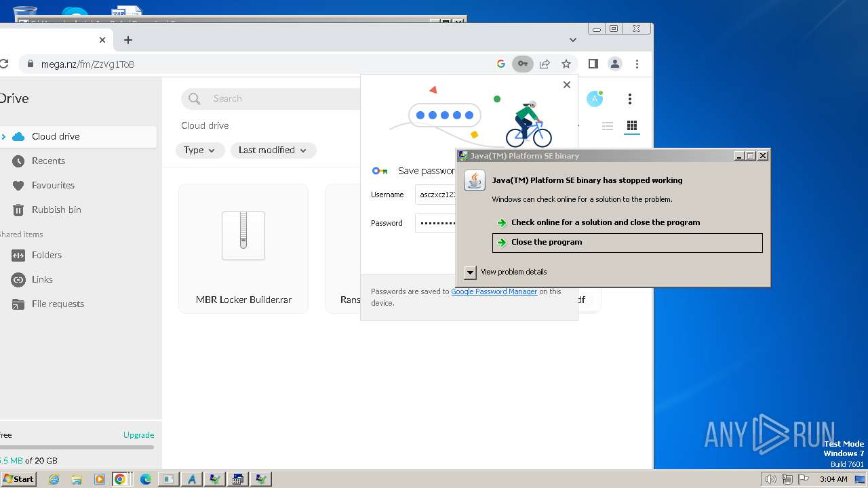Toggle Chrome side panel icon

(x=593, y=64)
